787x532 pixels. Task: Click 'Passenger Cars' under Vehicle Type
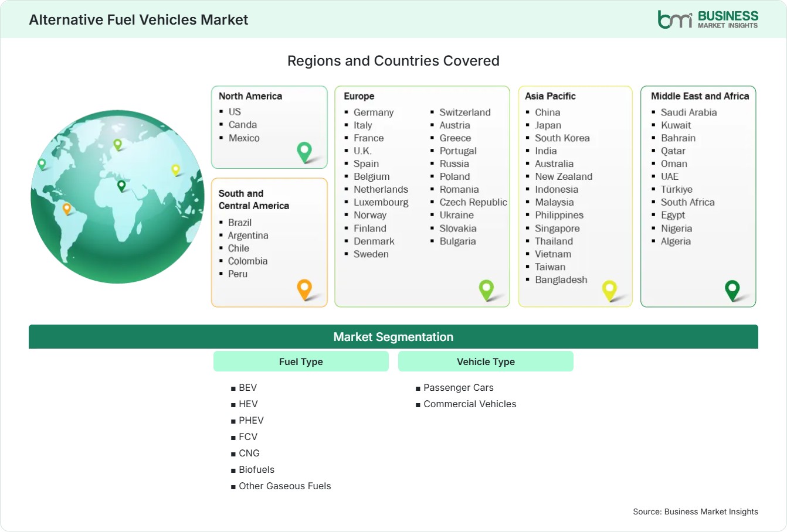tap(459, 388)
